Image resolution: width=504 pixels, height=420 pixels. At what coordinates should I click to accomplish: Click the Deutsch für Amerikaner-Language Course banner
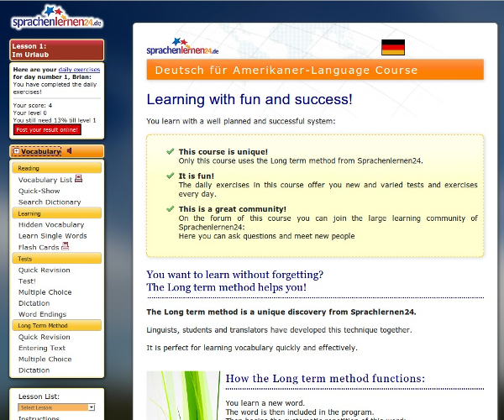click(x=315, y=70)
